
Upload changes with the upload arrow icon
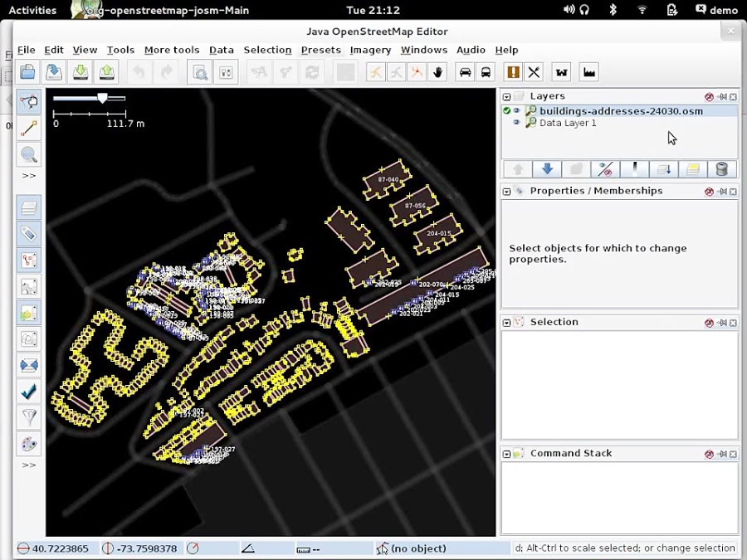(x=107, y=72)
